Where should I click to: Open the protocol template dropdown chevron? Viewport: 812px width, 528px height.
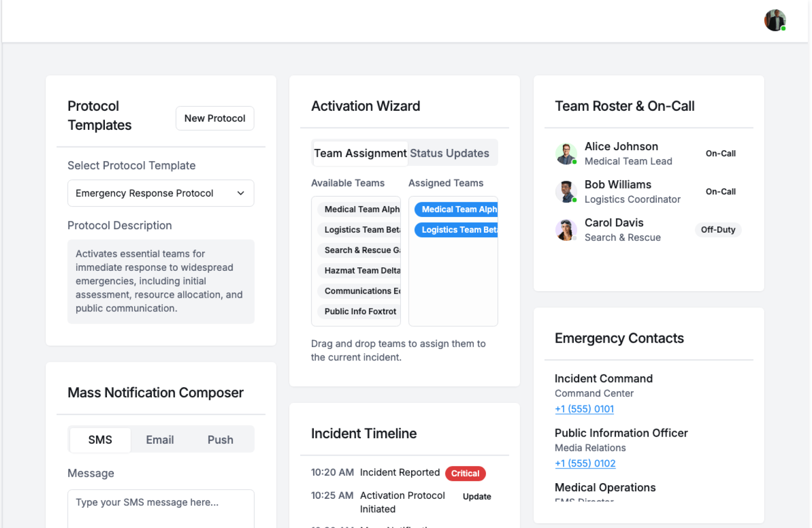(x=241, y=193)
